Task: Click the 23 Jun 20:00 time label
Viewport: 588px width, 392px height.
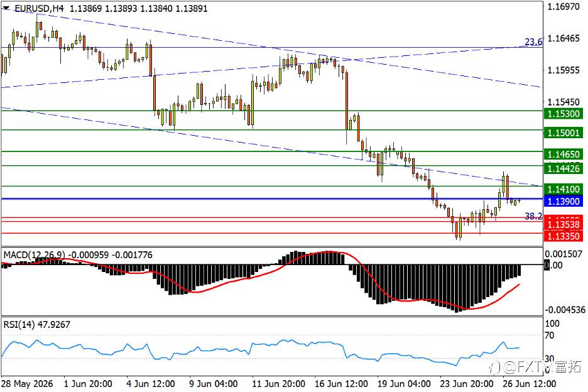Action: tap(467, 384)
